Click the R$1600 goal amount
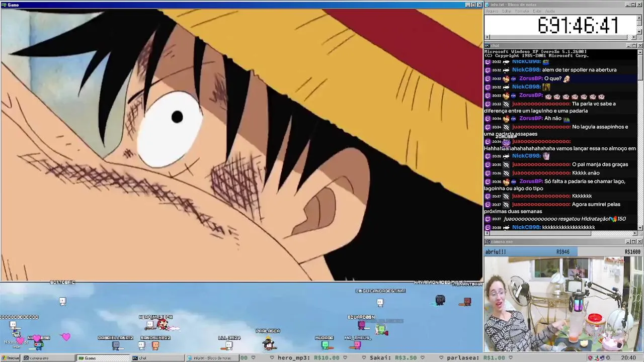The image size is (644, 362). [632, 252]
